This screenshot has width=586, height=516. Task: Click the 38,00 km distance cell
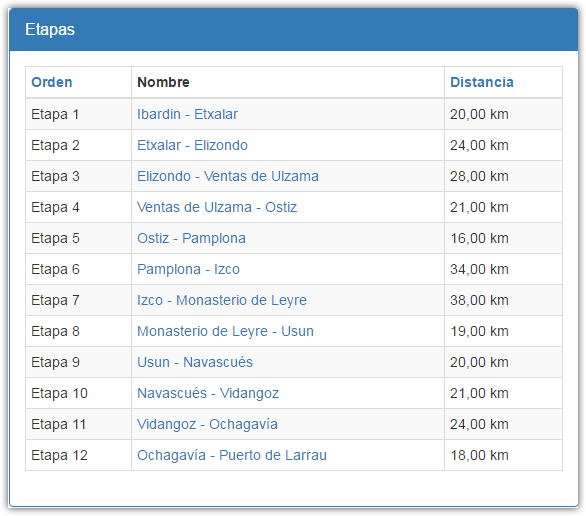(x=503, y=300)
